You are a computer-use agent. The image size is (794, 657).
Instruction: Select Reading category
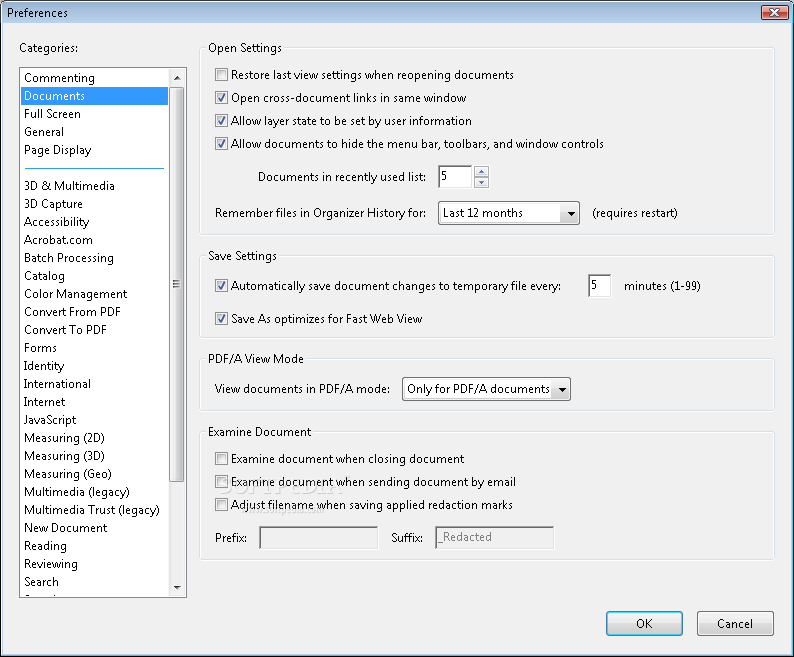94,546
